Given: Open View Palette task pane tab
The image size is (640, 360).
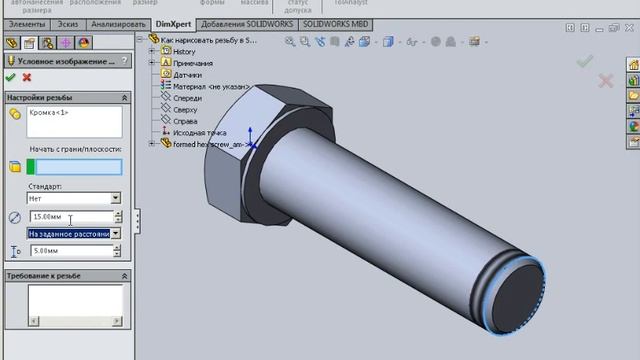Looking at the screenshot, I should pyautogui.click(x=633, y=111).
